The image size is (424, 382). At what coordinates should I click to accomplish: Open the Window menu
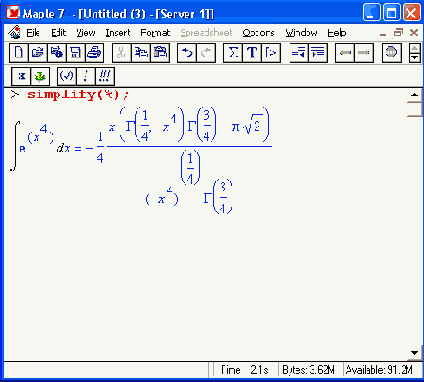[301, 33]
